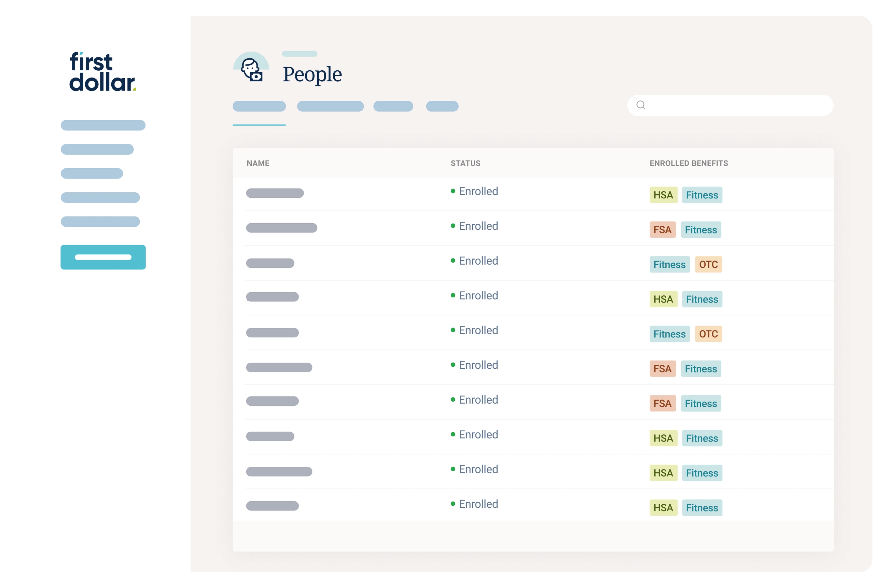Open the STATUS column header sorter
This screenshot has height=588, width=888.
(x=465, y=163)
